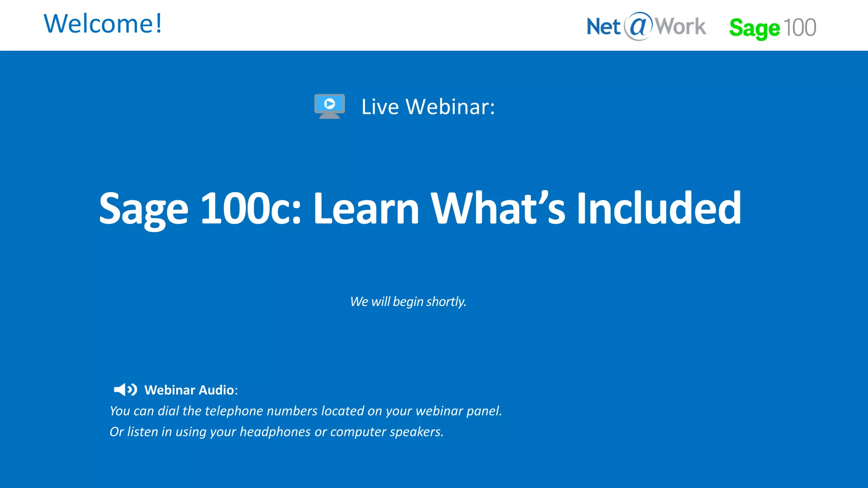Click the Live Webinar: label
The width and height of the screenshot is (868, 488).
428,107
